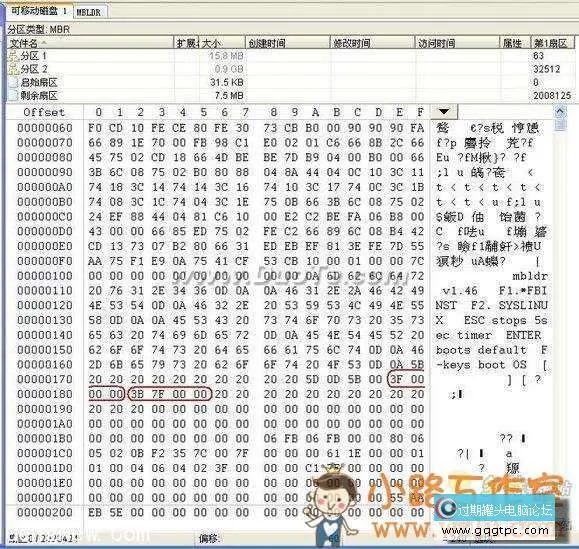The height and width of the screenshot is (549, 579).
Task: Click 'boots default' text in ASCII column
Action: tap(481, 350)
